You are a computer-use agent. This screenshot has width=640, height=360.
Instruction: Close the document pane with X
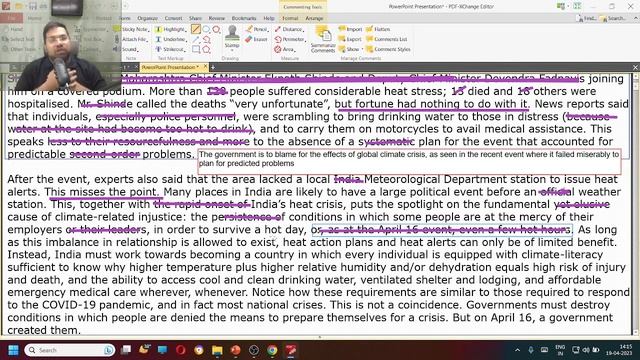[x=635, y=67]
